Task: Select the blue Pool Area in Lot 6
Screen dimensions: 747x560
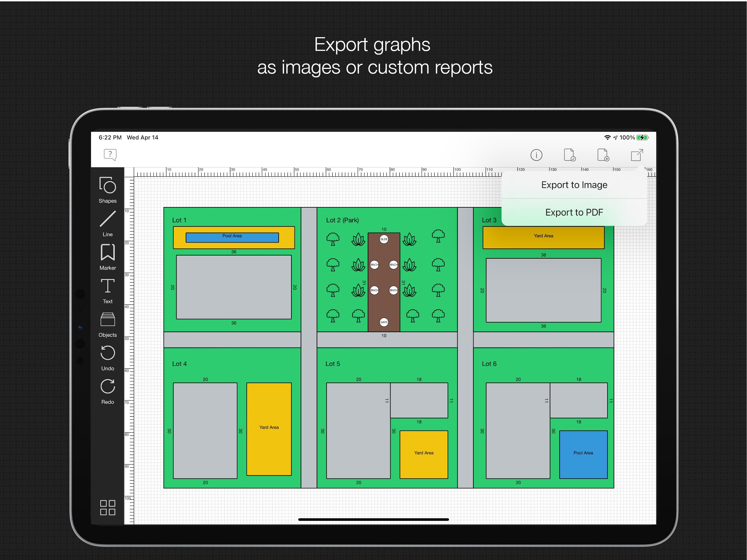Action: (583, 454)
